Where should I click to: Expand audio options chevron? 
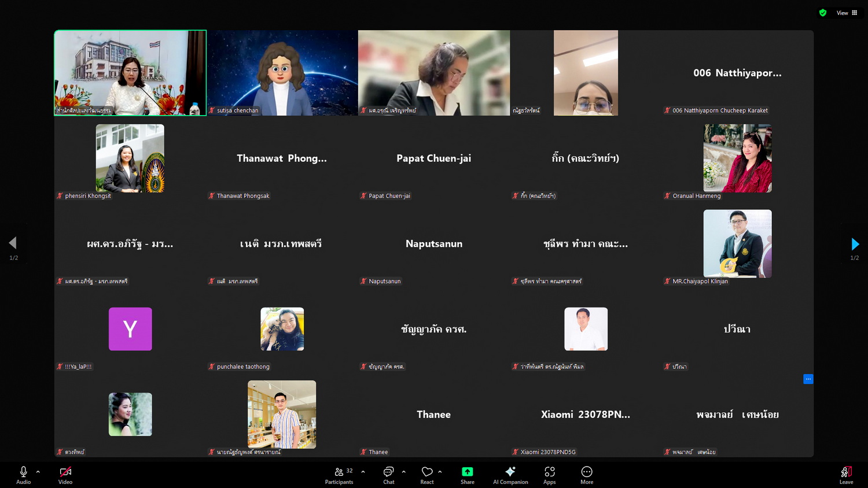(x=38, y=472)
